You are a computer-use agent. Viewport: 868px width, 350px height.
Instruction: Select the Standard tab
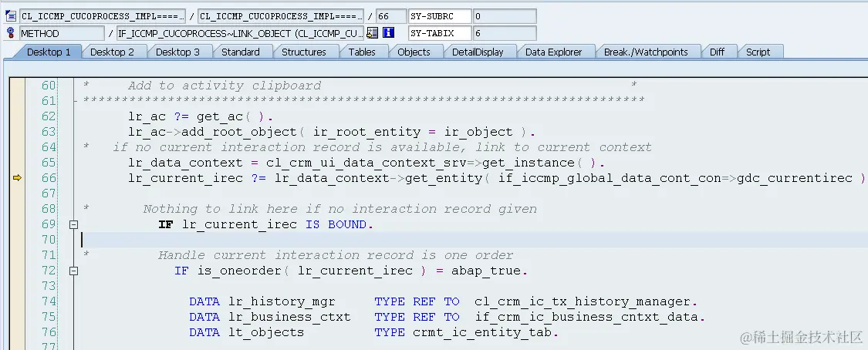click(240, 52)
